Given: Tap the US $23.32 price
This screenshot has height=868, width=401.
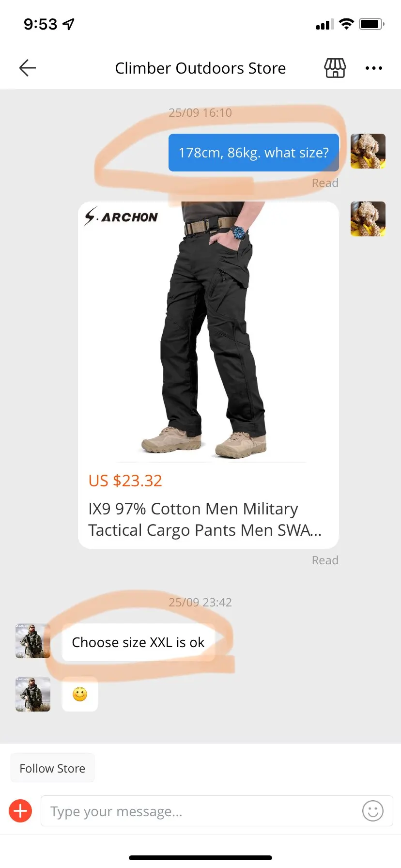Looking at the screenshot, I should coord(125,480).
